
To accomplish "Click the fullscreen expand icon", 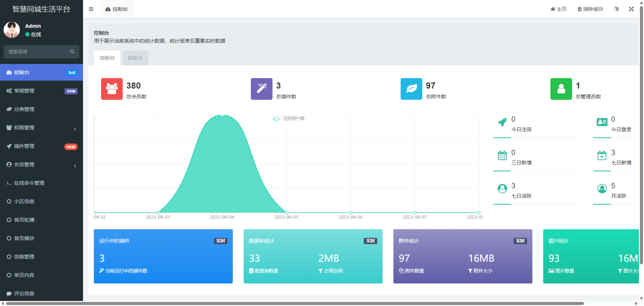I will [631, 9].
